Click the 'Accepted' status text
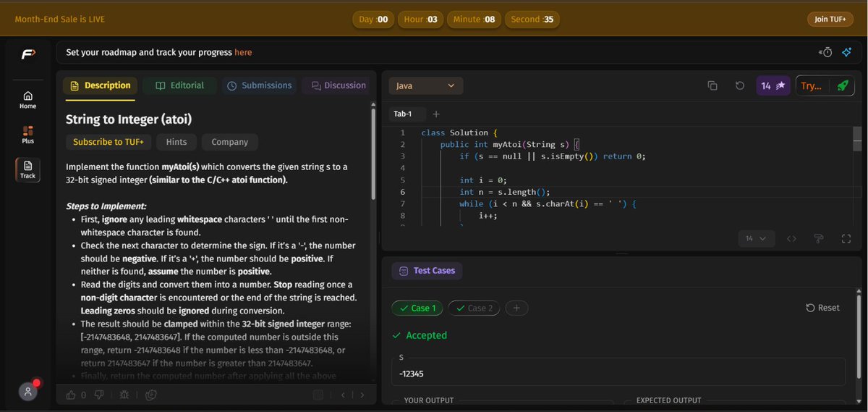 427,335
